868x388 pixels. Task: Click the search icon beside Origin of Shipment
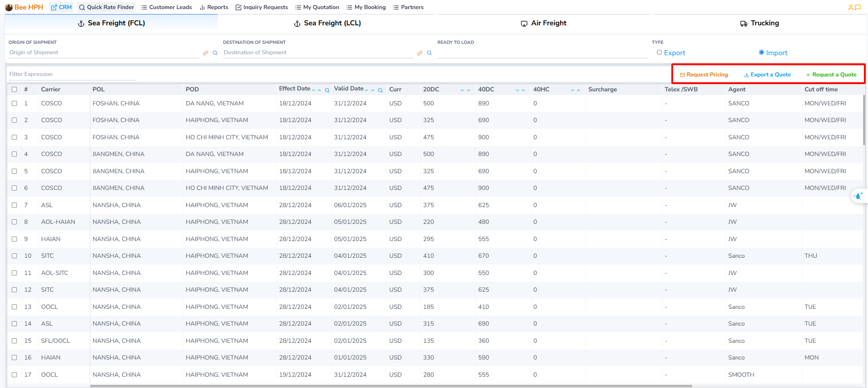pos(215,53)
